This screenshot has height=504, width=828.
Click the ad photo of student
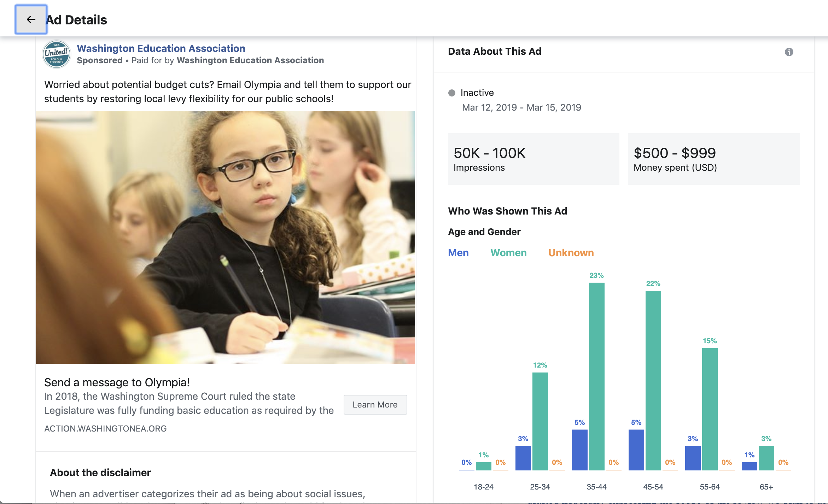click(x=226, y=237)
